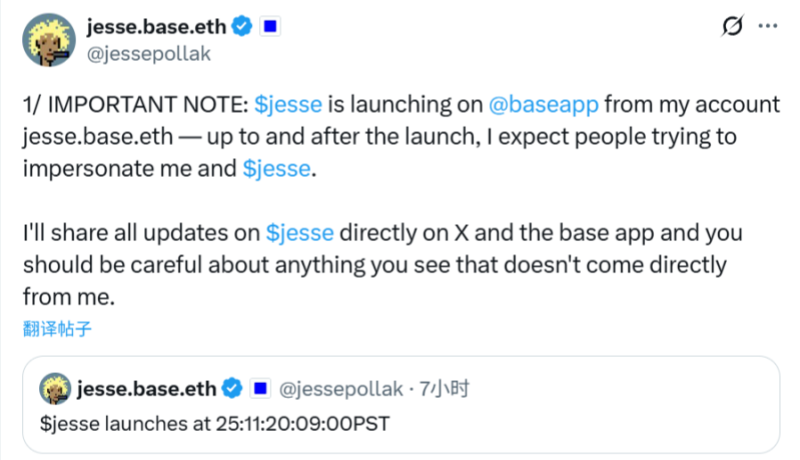Viewport: 800px width, 460px height.
Task: Click the blue square badge in quoted post
Action: 257,386
